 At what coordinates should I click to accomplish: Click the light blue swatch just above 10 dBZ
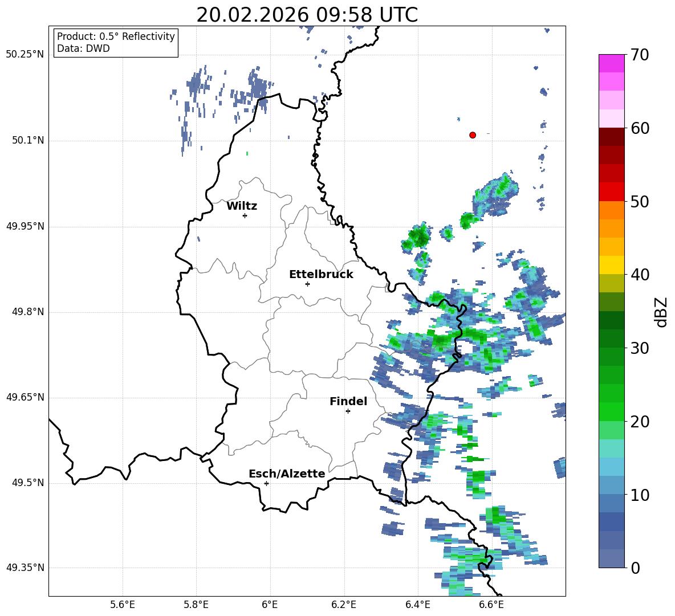[612, 485]
